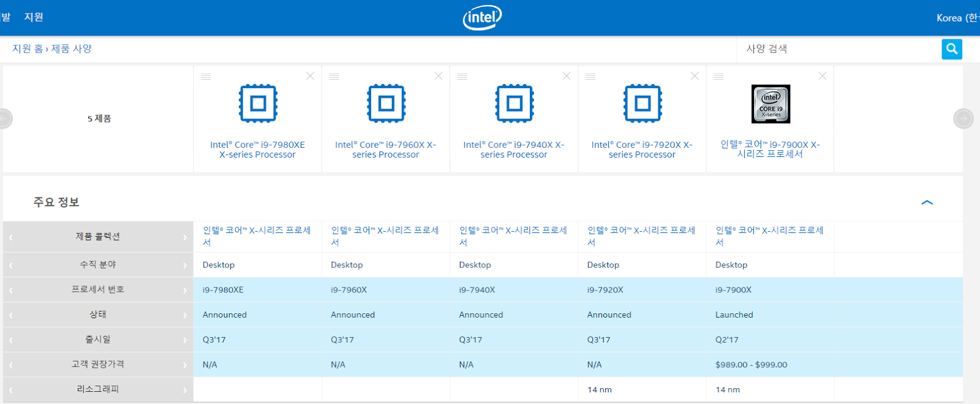
Task: Click the i9-7980XE processor chip icon
Action: (x=258, y=104)
